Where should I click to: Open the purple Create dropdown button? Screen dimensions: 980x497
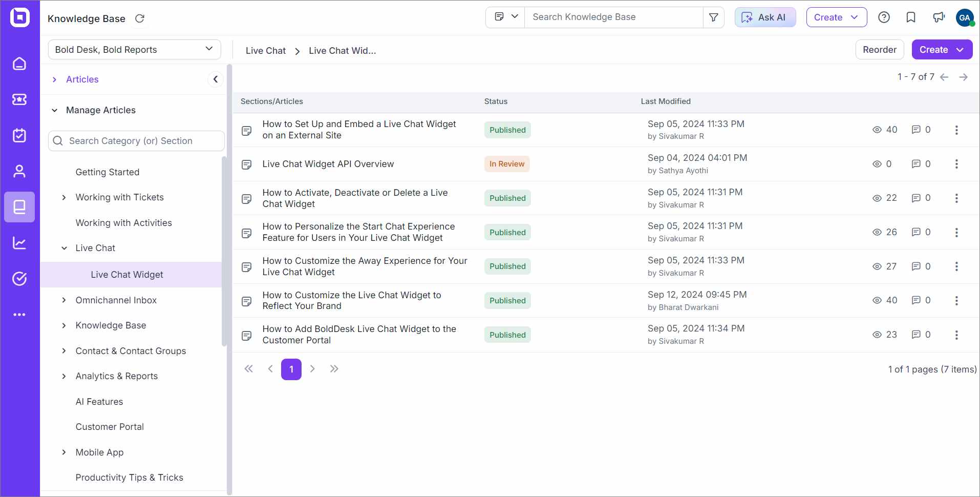(x=942, y=50)
